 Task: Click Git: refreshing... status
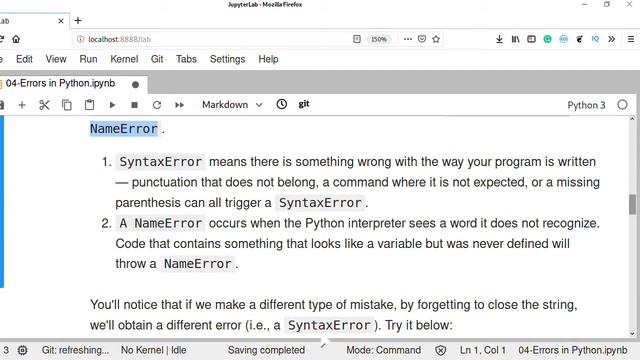[x=75, y=350]
